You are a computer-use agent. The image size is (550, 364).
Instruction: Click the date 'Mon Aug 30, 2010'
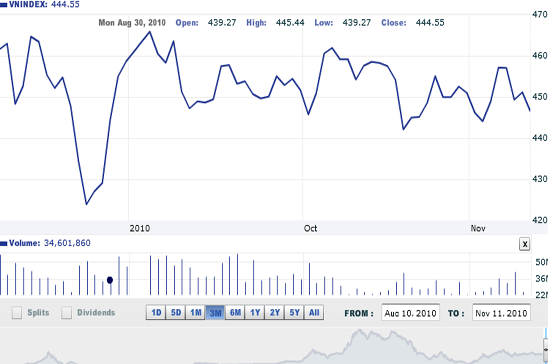pos(132,23)
